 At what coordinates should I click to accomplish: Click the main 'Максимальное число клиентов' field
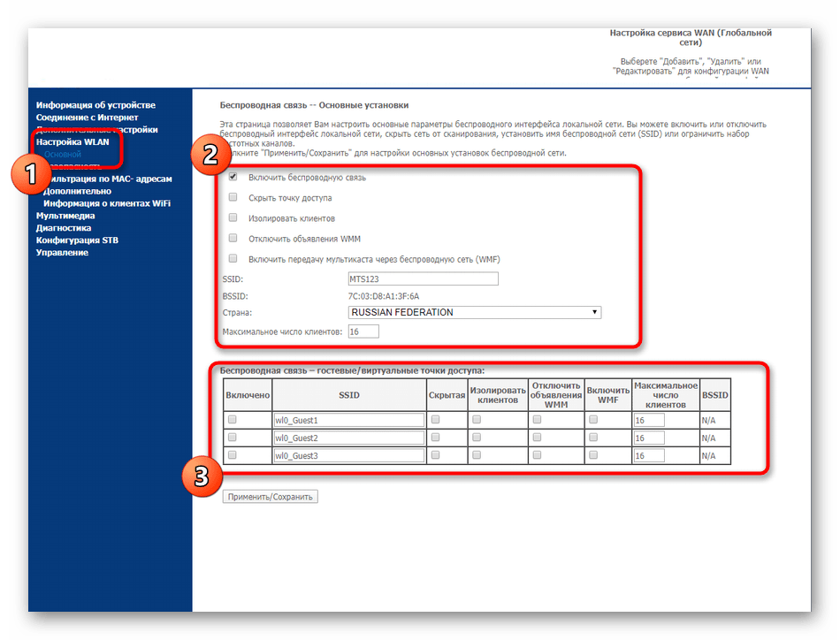[x=363, y=331]
